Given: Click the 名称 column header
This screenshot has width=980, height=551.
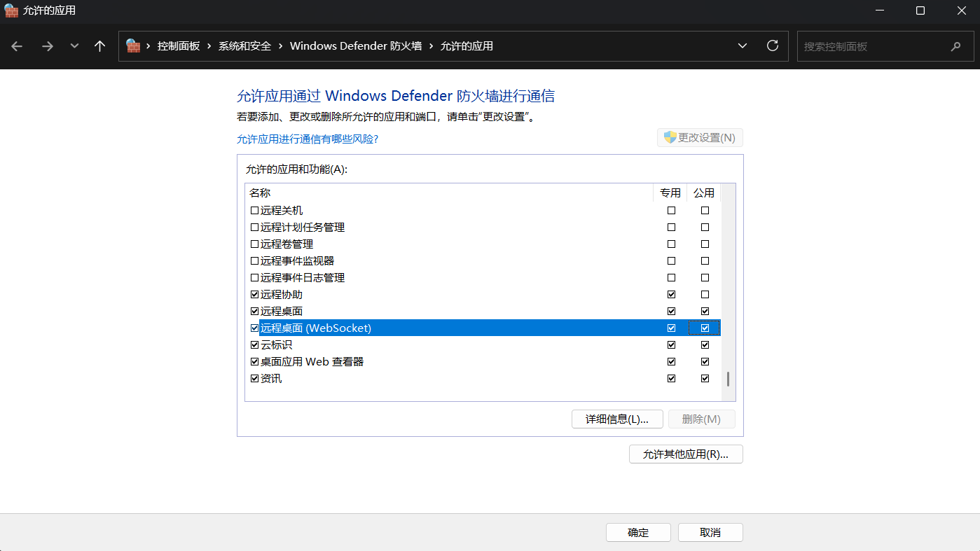Looking at the screenshot, I should (449, 193).
